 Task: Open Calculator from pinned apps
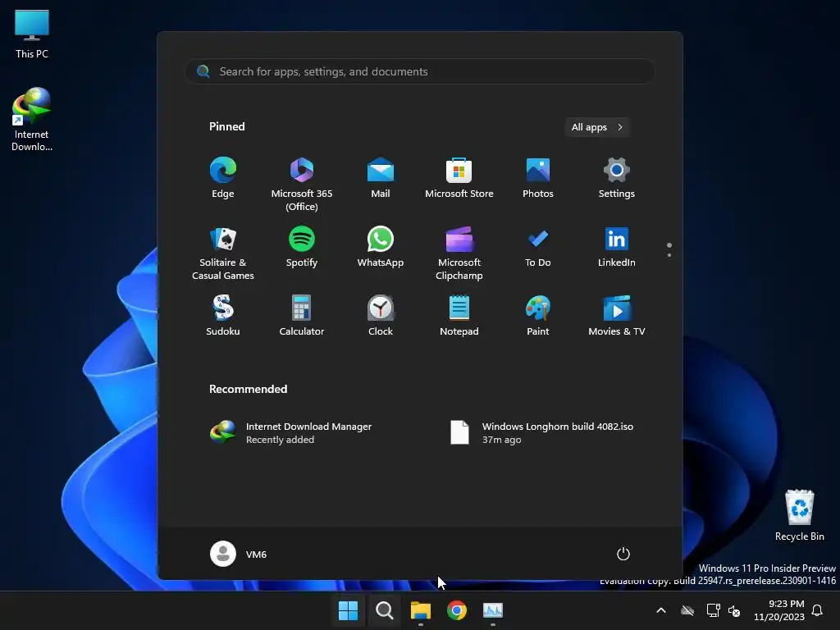(302, 316)
